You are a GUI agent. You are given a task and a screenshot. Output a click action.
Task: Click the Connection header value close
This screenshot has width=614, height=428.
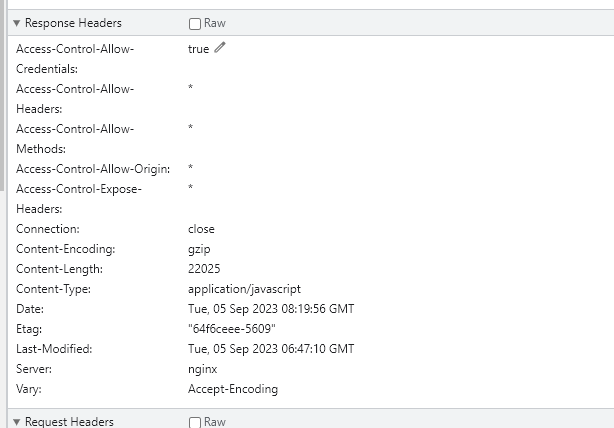point(201,229)
